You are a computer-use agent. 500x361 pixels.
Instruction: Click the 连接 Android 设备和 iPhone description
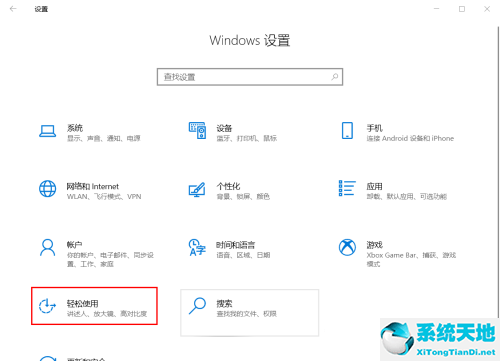[410, 138]
